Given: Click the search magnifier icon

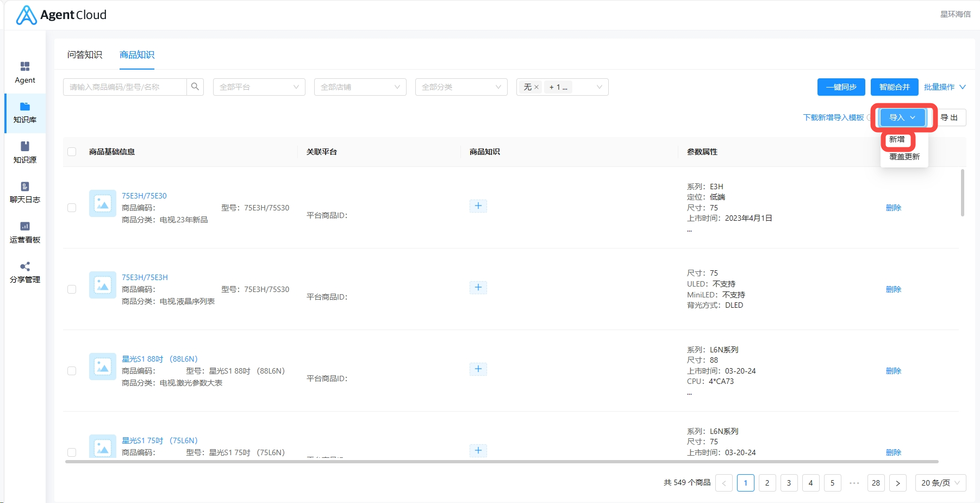Looking at the screenshot, I should tap(195, 87).
